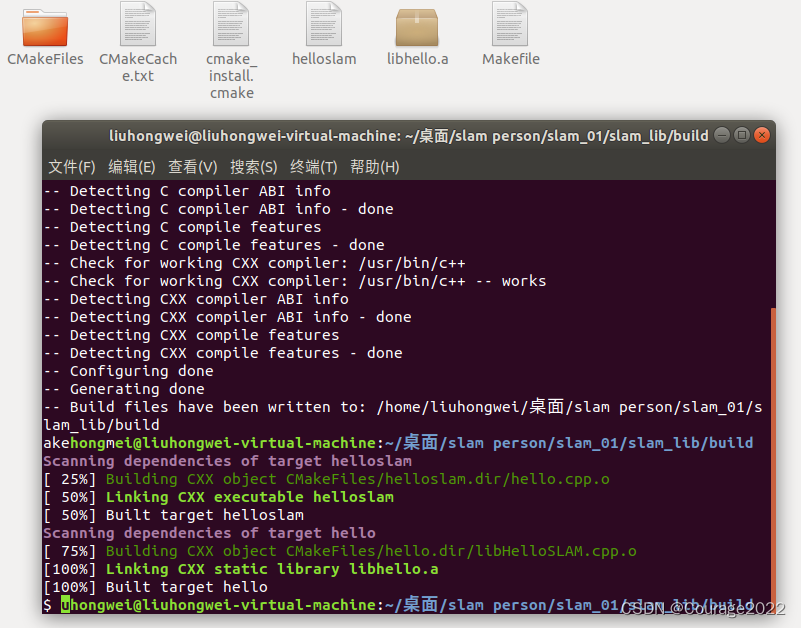Open the CMakeFiles folder icon
The width and height of the screenshot is (801, 628).
(45, 27)
